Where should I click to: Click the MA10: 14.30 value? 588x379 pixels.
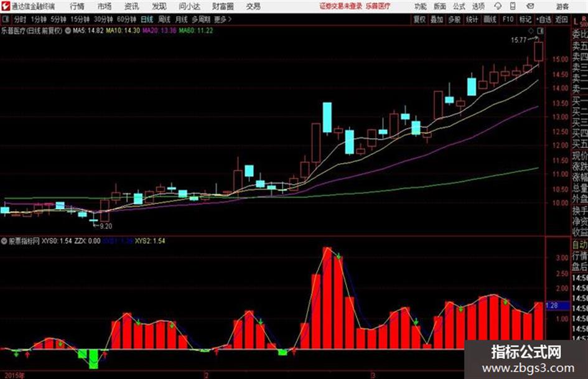click(x=123, y=30)
